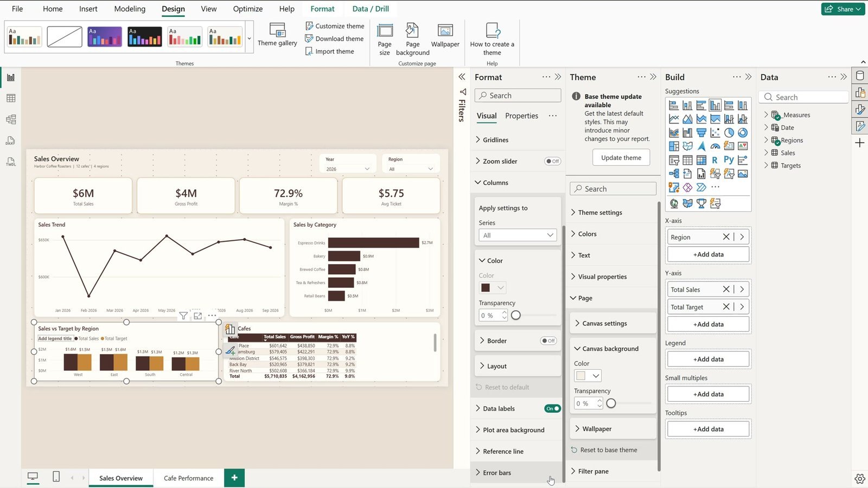Toggle Zoom slider switch on

552,161
